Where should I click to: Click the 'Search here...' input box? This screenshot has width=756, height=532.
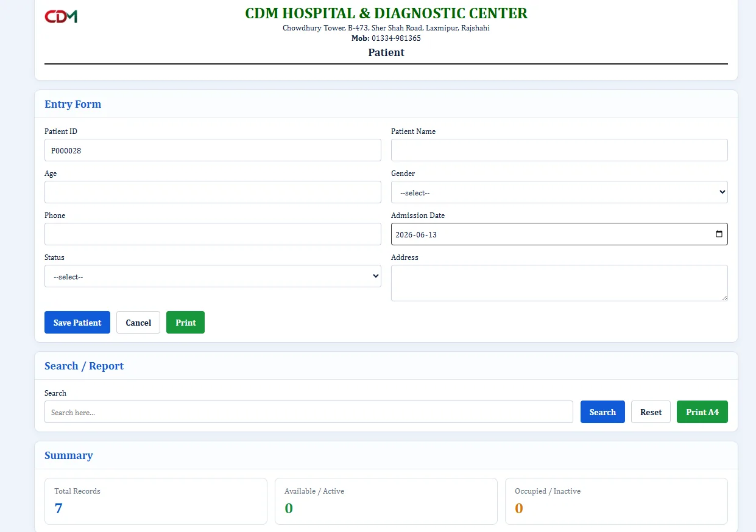pyautogui.click(x=309, y=412)
